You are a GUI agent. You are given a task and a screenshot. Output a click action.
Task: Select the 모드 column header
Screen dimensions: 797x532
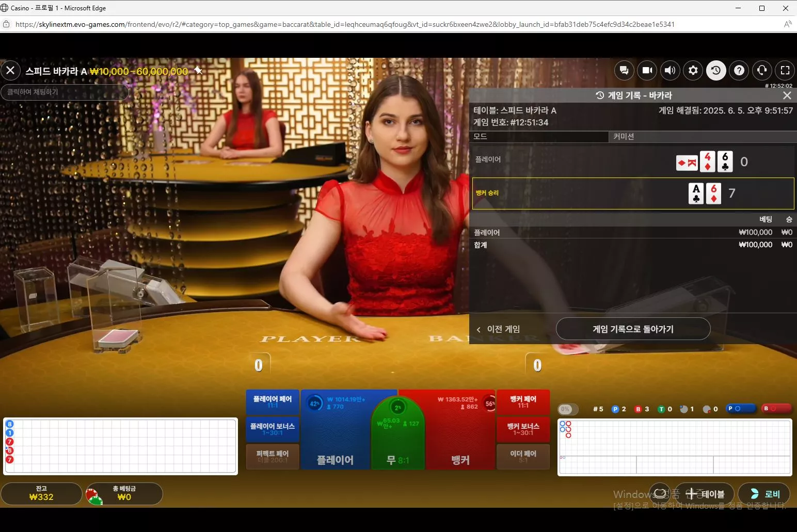click(540, 137)
